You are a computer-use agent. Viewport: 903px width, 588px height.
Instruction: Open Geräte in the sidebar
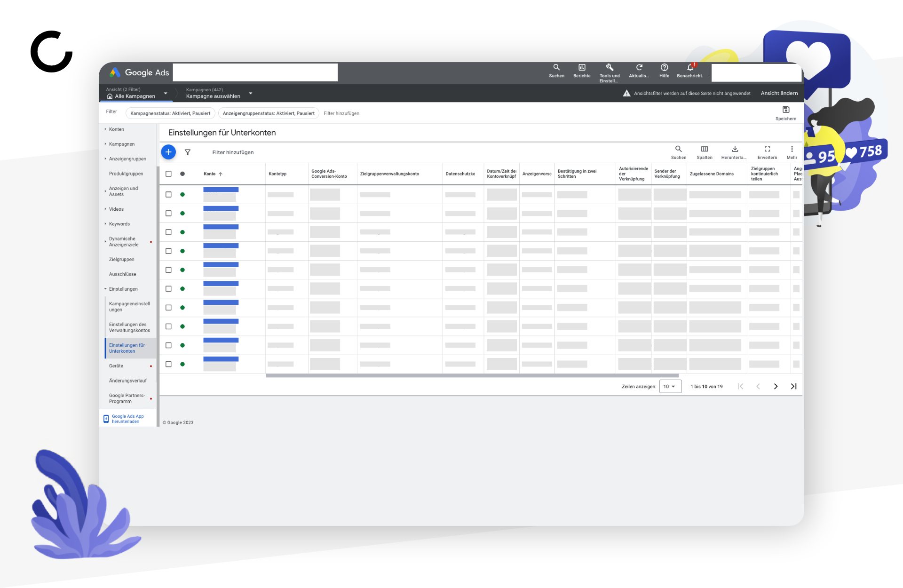tap(116, 366)
